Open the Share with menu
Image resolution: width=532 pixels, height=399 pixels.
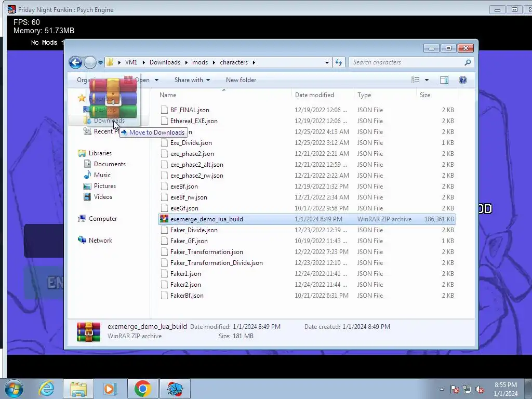(192, 80)
